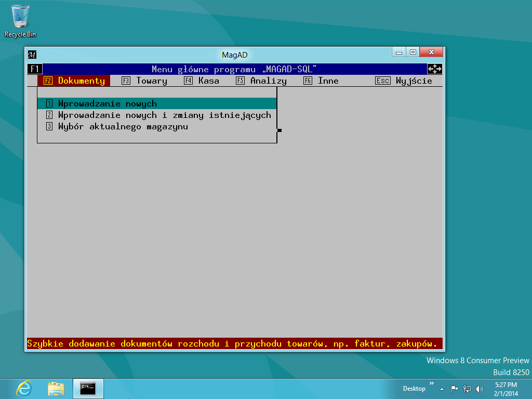Click the four-arrow move icon top right
532x399 pixels.
[x=435, y=69]
